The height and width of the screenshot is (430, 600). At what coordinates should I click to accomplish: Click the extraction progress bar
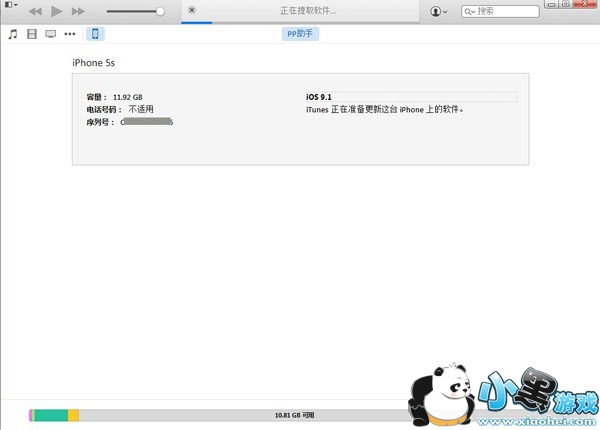300,23
